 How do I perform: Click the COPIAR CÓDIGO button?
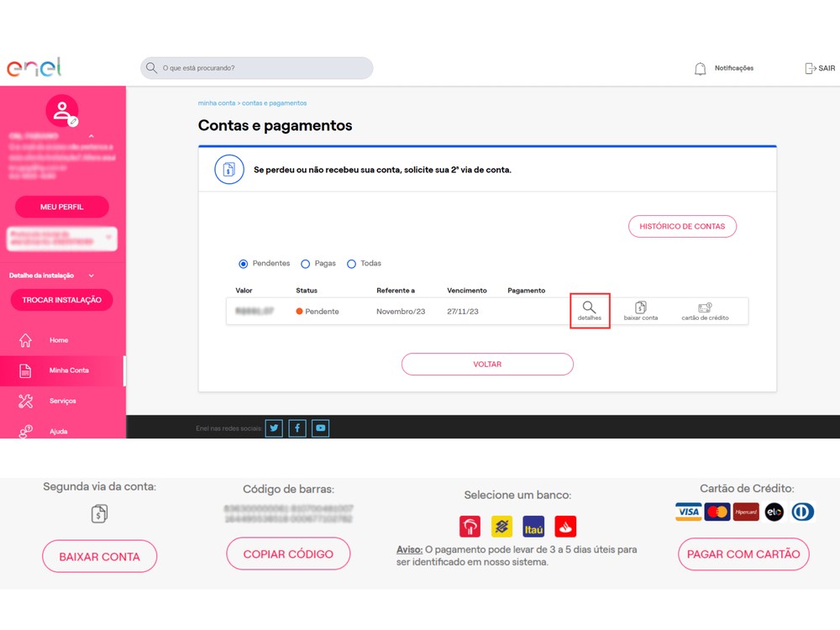click(x=288, y=554)
